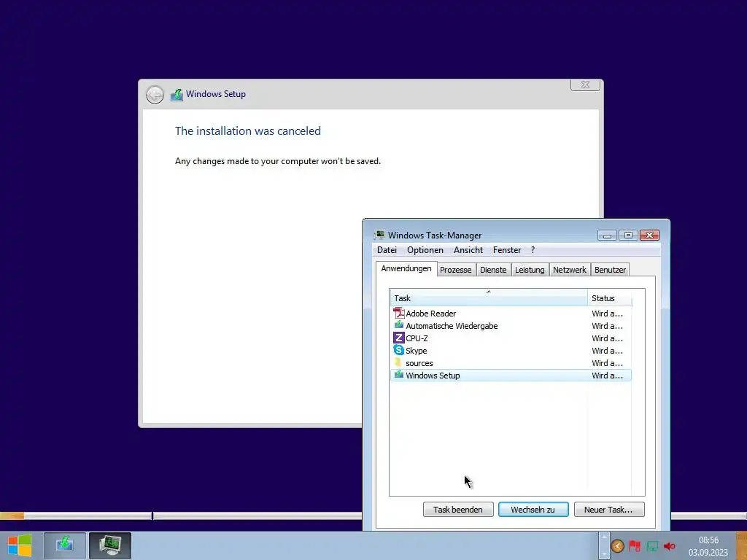This screenshot has width=747, height=560.
Task: Select the Automatische Wiedergabe task row
Action: point(511,326)
